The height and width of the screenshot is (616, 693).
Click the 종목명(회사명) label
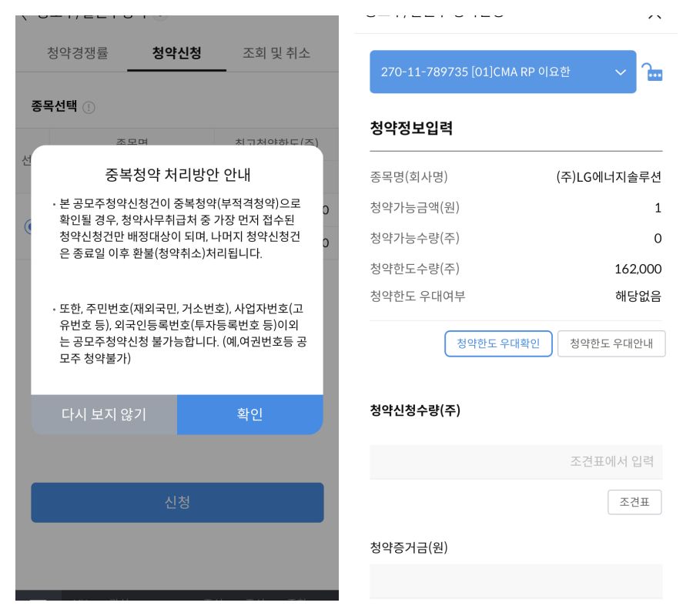point(409,177)
